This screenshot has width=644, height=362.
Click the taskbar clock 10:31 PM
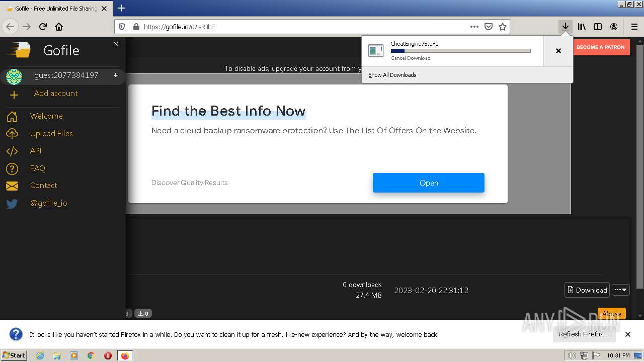click(x=618, y=355)
